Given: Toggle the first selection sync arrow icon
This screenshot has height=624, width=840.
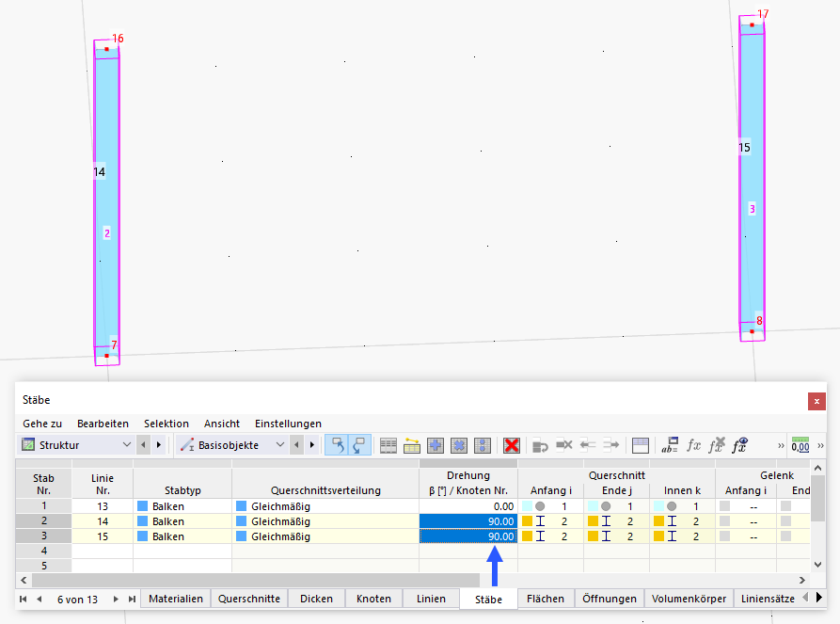Looking at the screenshot, I should pos(337,445).
